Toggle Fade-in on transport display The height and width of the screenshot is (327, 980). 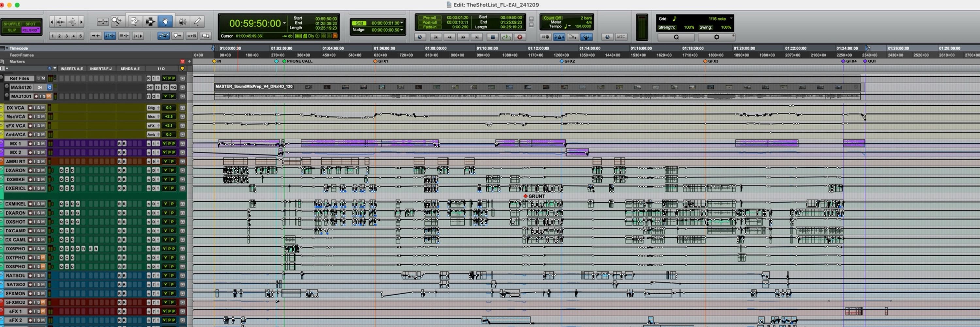(x=430, y=27)
